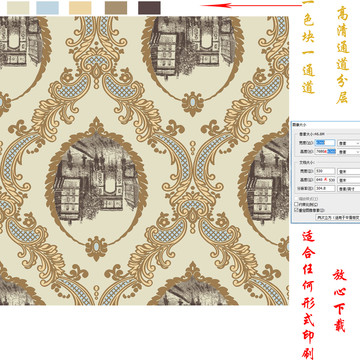Open the document height unit dropdown
Screen dimensions: 360x360
349,180
